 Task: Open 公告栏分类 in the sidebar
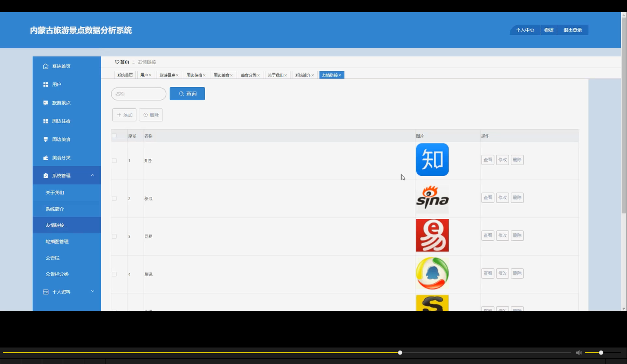67,274
